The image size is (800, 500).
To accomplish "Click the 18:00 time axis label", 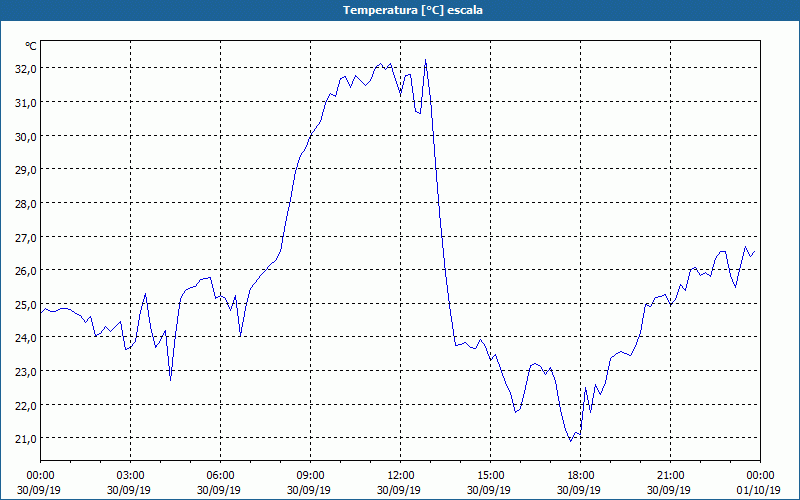I will click(581, 475).
